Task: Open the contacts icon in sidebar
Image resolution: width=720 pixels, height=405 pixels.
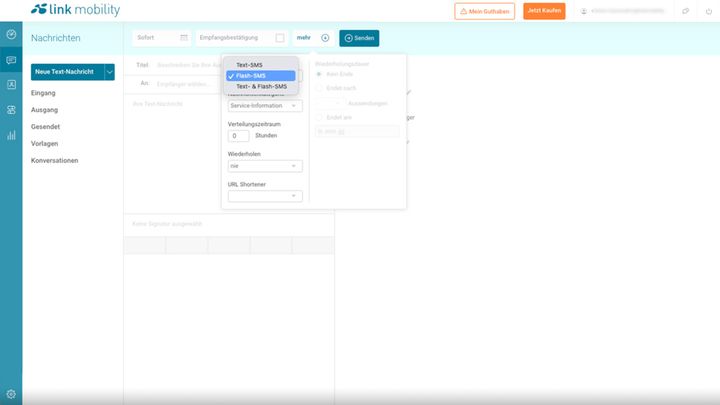Action: point(11,84)
